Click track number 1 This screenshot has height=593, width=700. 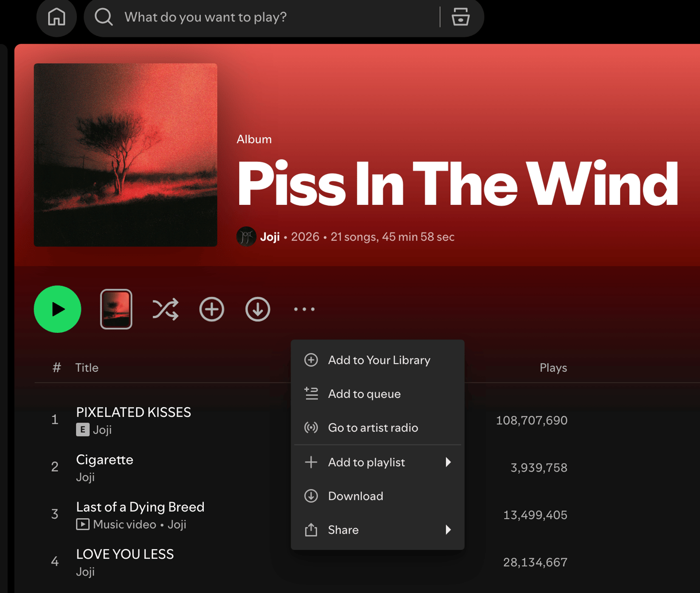pyautogui.click(x=55, y=420)
